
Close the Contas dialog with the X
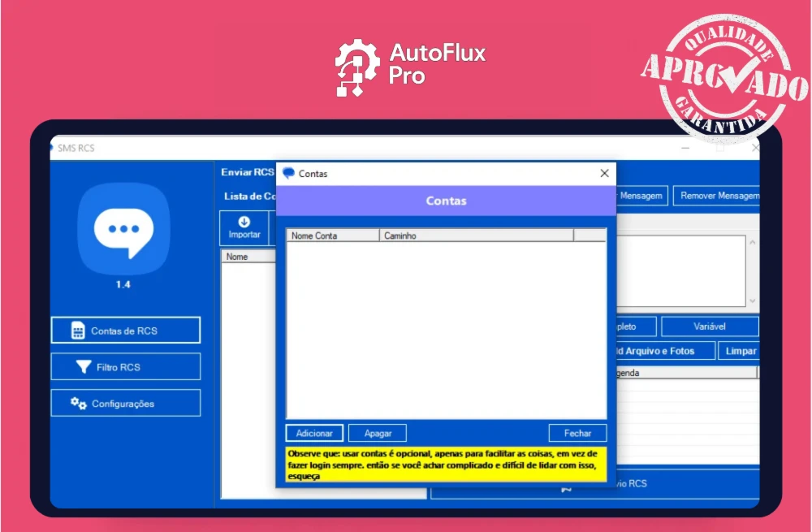coord(604,174)
